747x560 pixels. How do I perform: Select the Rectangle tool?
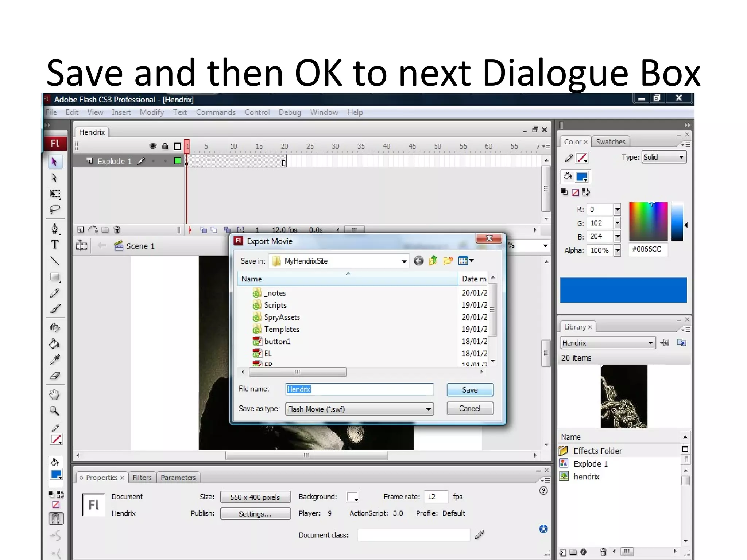(55, 277)
